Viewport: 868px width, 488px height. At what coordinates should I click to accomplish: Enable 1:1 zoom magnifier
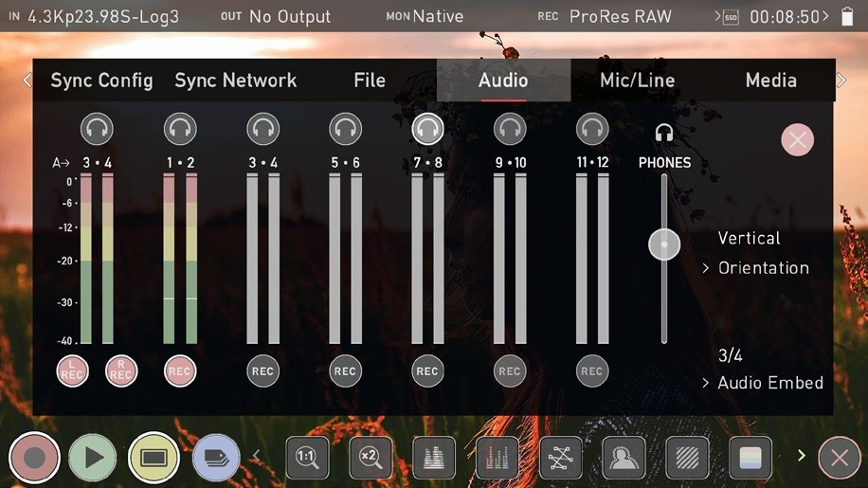307,458
